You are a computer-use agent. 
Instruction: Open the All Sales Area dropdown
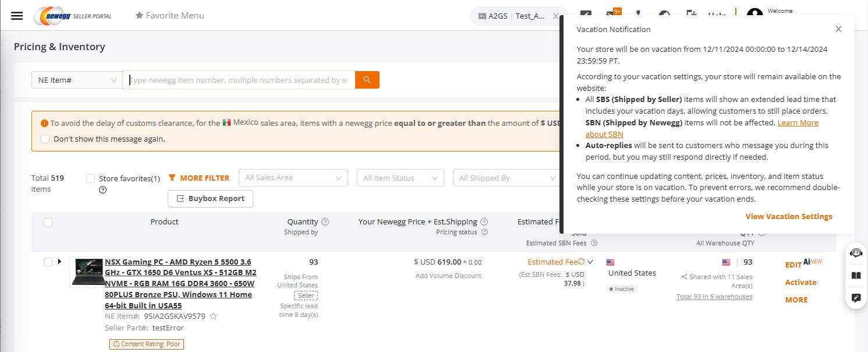click(x=293, y=178)
